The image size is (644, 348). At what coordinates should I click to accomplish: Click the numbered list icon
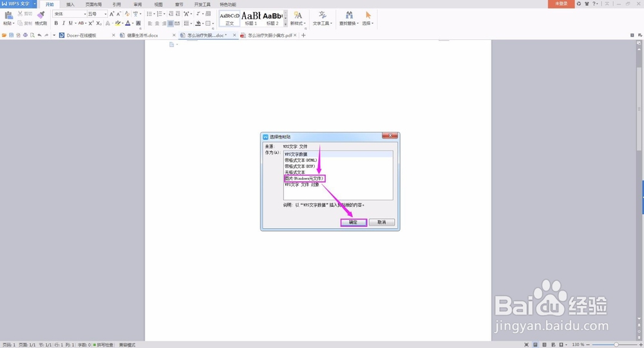pyautogui.click(x=160, y=14)
